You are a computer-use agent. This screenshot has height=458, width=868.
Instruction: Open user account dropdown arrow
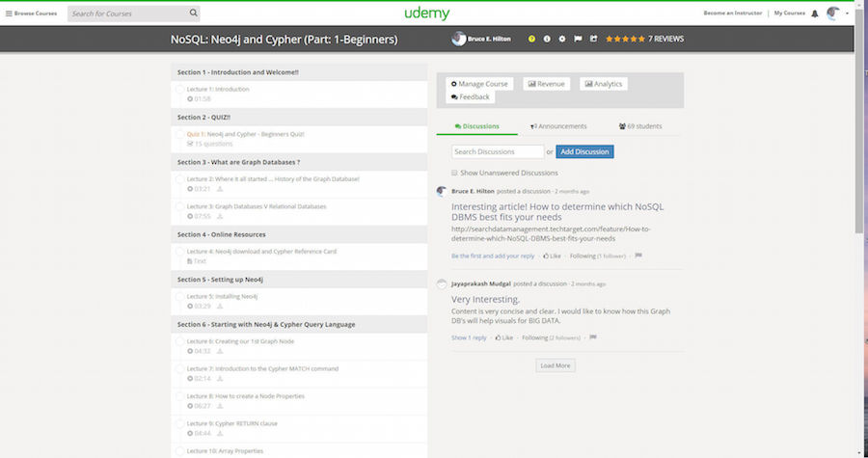click(x=847, y=13)
